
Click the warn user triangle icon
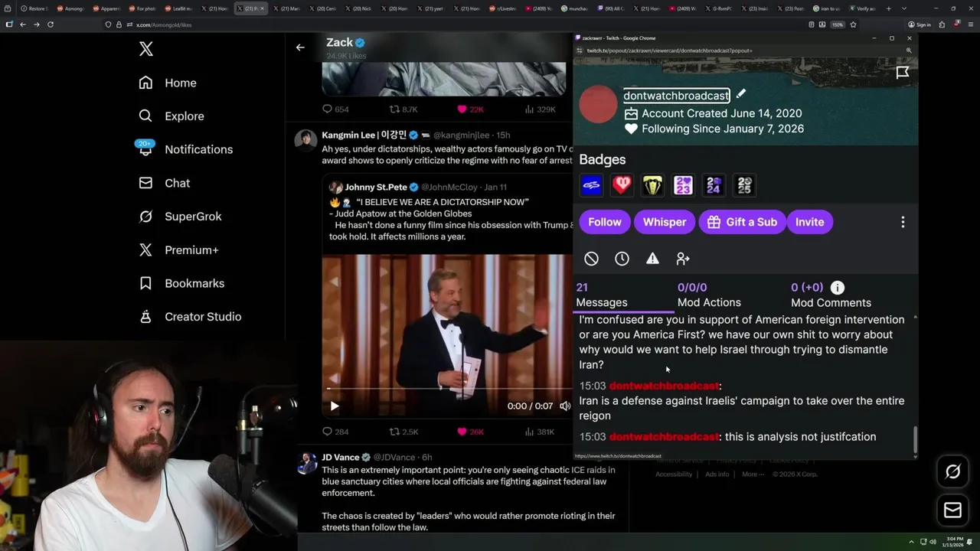[652, 259]
